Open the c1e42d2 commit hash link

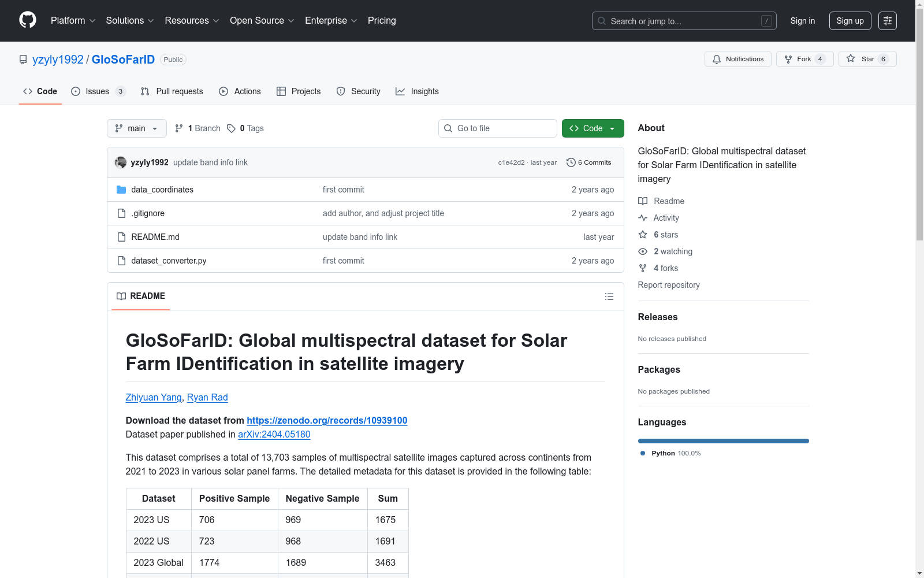[511, 162]
